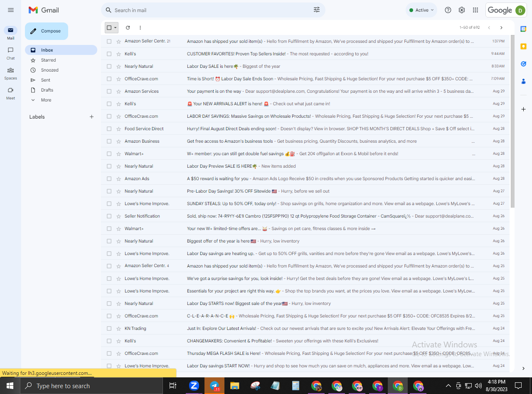The height and width of the screenshot is (394, 532).
Task: Click the email list vertical scrollbar
Action: pyautogui.click(x=512, y=121)
